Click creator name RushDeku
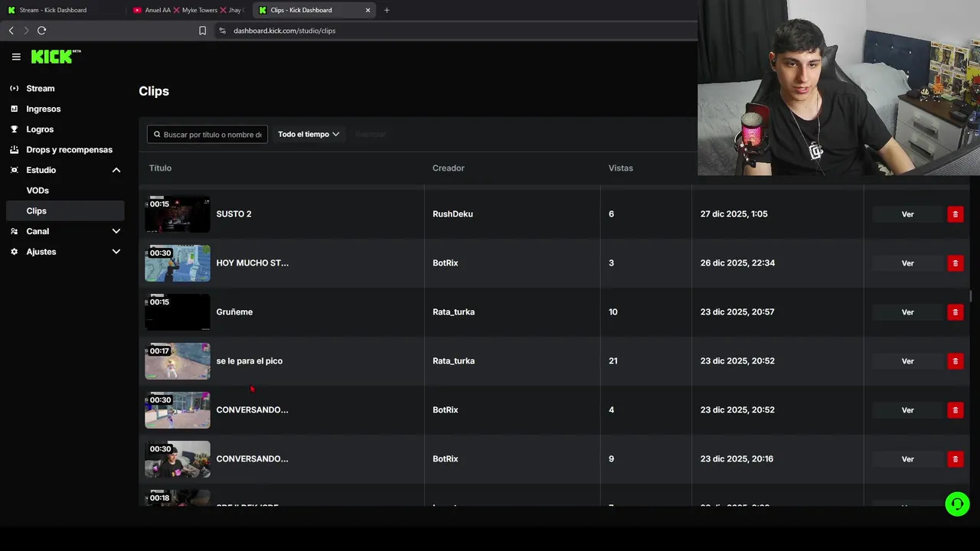The height and width of the screenshot is (551, 980). click(452, 214)
